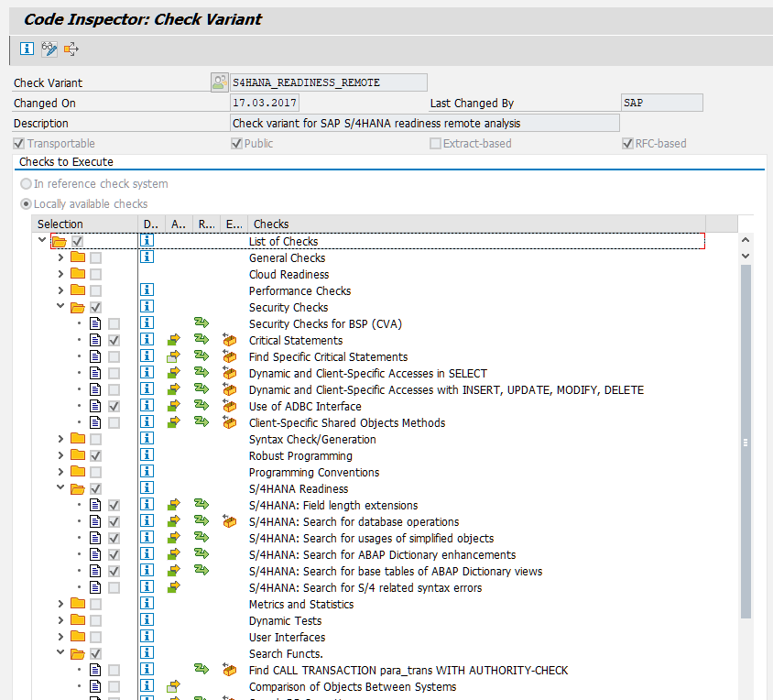
Task: Check the General Checks folder checkbox
Action: pyautogui.click(x=95, y=257)
